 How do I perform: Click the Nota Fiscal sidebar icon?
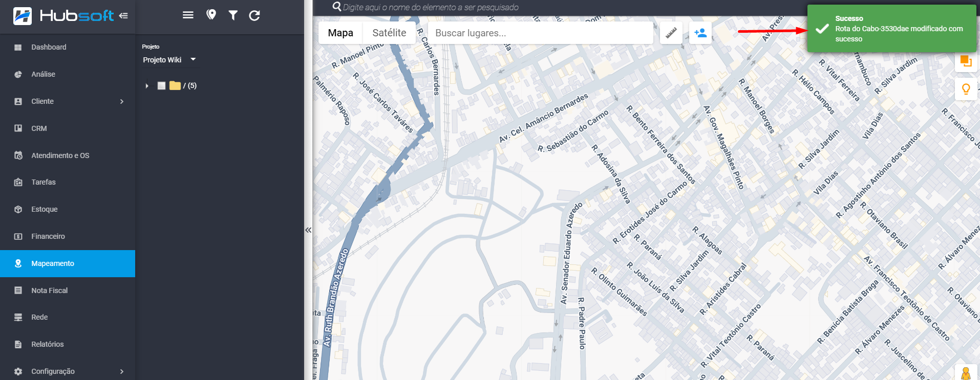(18, 290)
